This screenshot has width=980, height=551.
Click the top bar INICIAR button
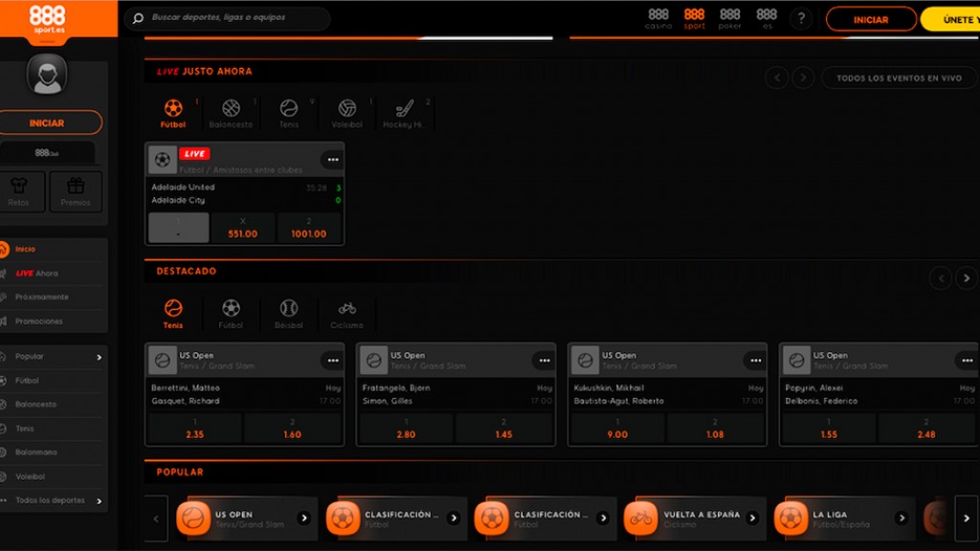pyautogui.click(x=871, y=19)
